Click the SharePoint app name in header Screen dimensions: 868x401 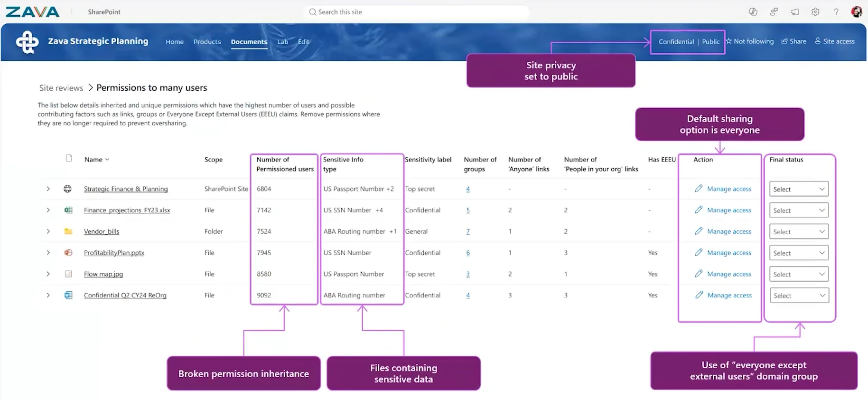(104, 12)
